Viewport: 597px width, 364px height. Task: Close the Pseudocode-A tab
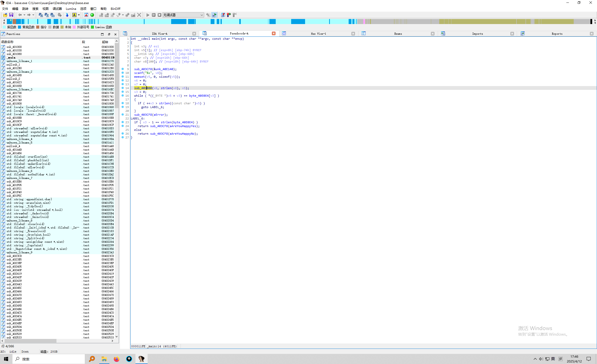point(274,33)
